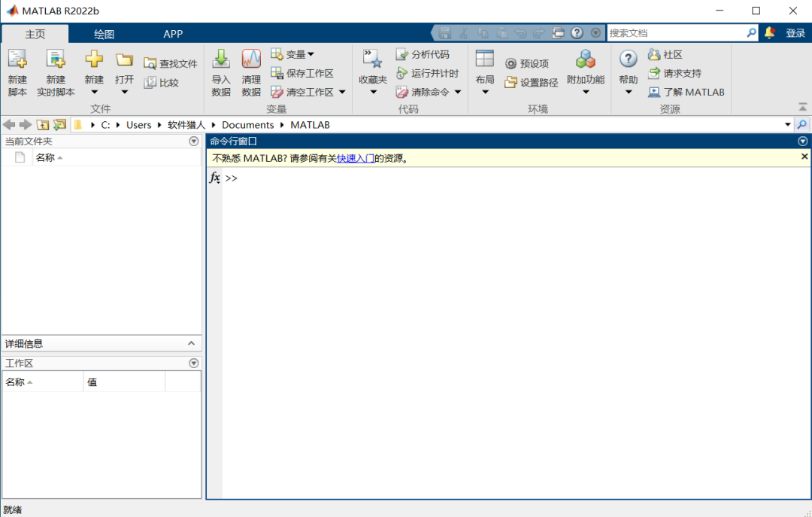
Task: Go forward in folder history
Action: click(26, 124)
